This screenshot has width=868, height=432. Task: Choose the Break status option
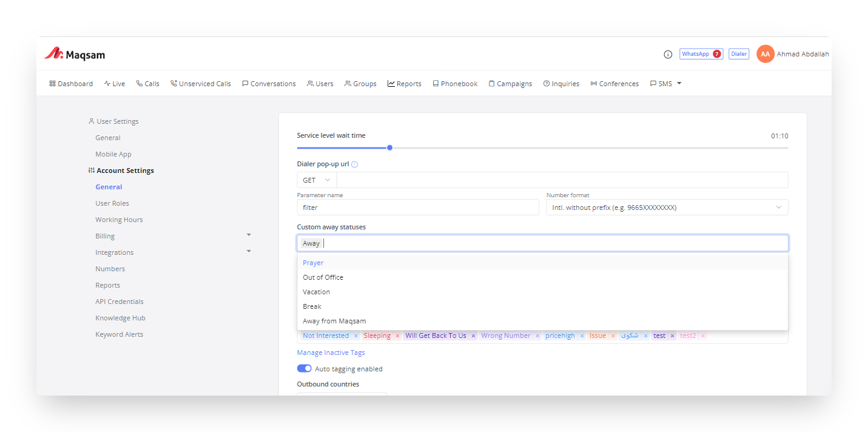(x=543, y=306)
